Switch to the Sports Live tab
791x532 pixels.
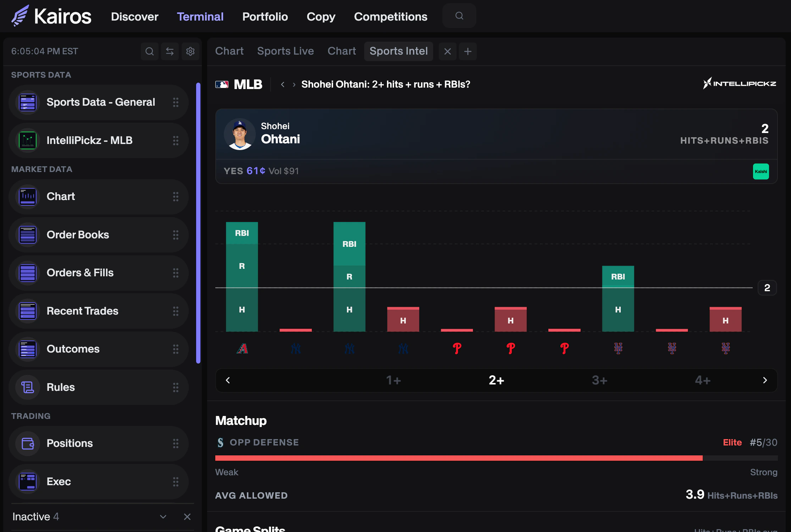coord(286,51)
